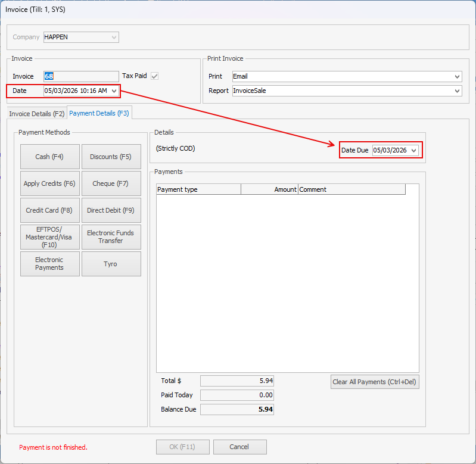This screenshot has height=464, width=476.
Task: Click Clear All Payments (Ctrl+Del) button
Action: click(375, 382)
